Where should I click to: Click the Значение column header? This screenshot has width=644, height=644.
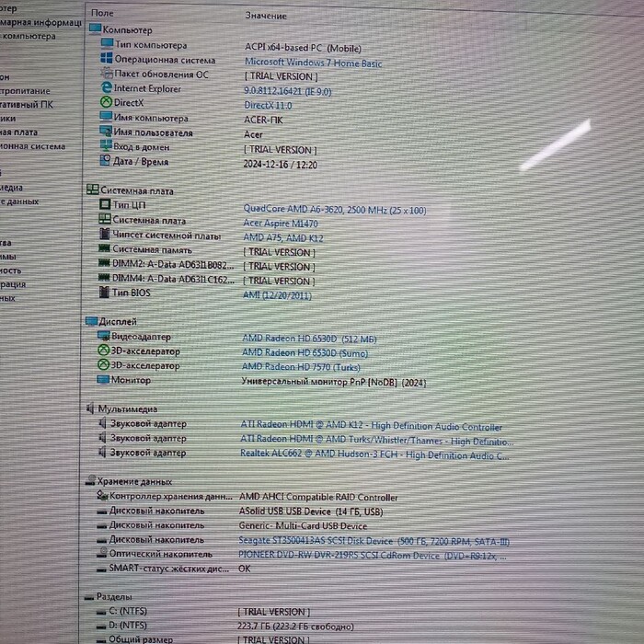[266, 16]
